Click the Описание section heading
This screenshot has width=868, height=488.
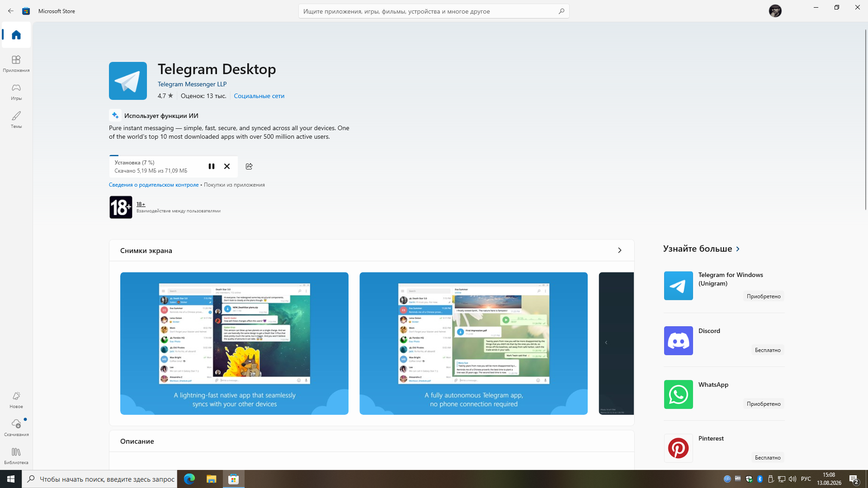coord(137,441)
